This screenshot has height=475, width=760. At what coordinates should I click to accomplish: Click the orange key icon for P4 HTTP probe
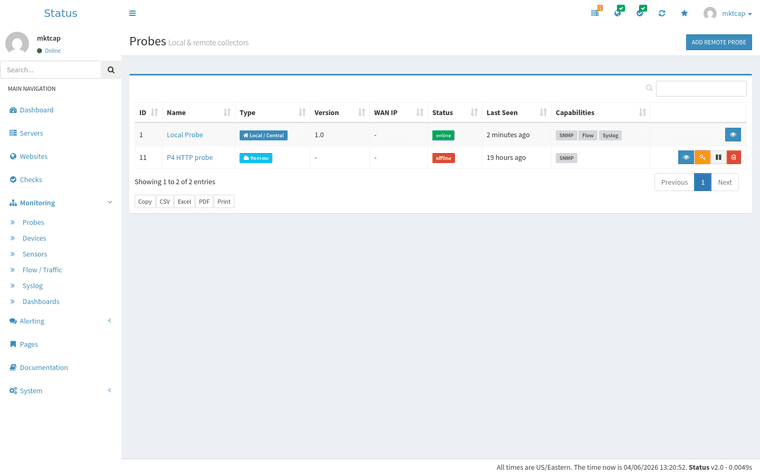702,157
